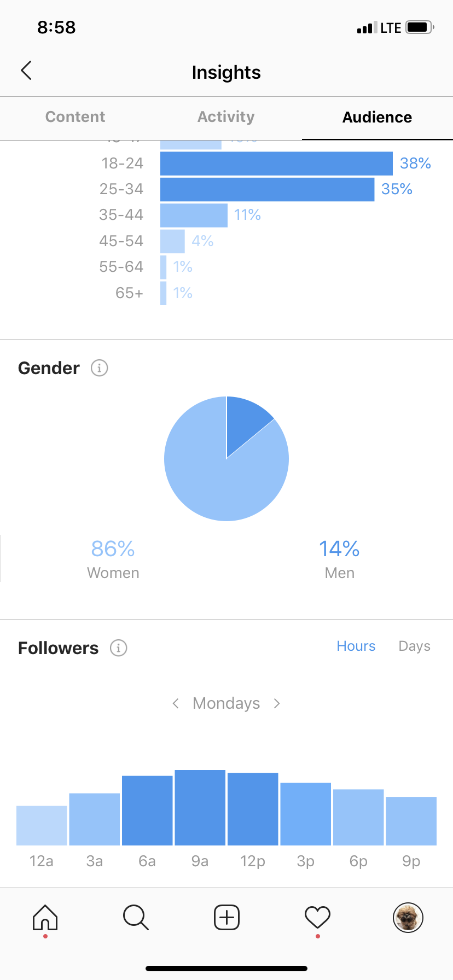Show previous day before Mondays
Image resolution: width=453 pixels, height=980 pixels.
pos(176,703)
